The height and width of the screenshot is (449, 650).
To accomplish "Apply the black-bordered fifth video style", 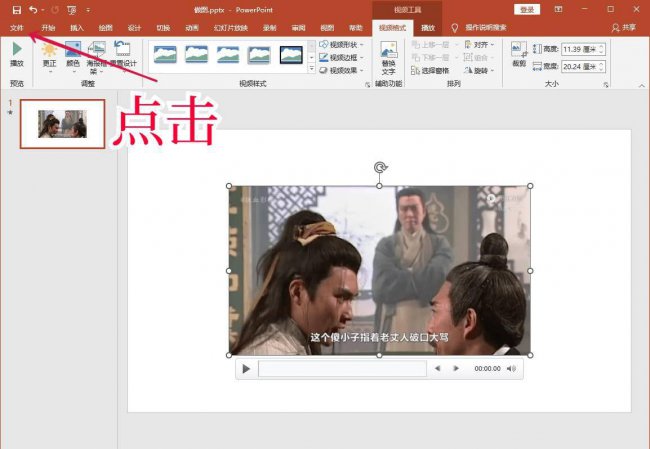I will pos(291,55).
